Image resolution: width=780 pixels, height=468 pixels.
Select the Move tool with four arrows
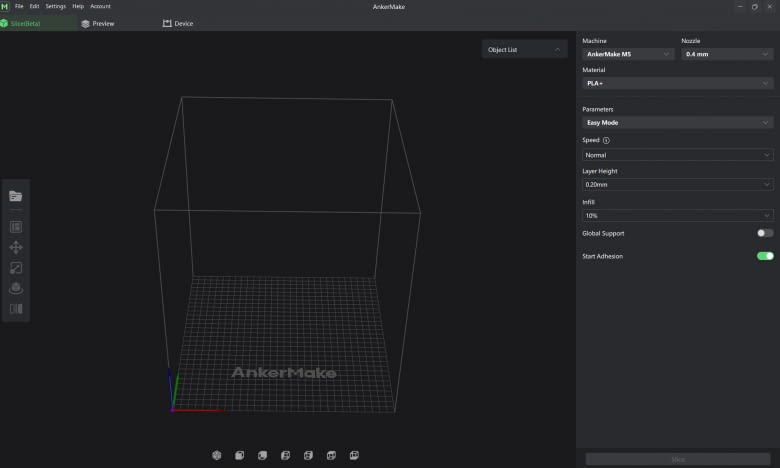point(16,247)
